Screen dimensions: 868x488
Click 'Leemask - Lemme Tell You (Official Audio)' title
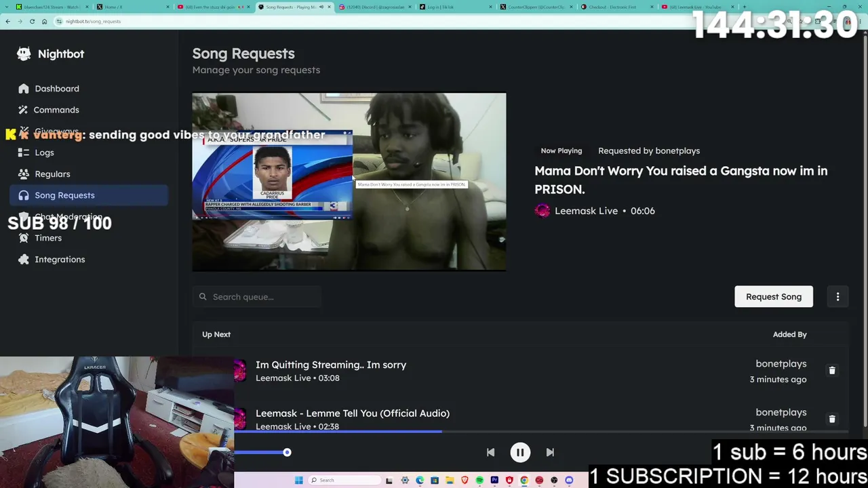point(353,413)
